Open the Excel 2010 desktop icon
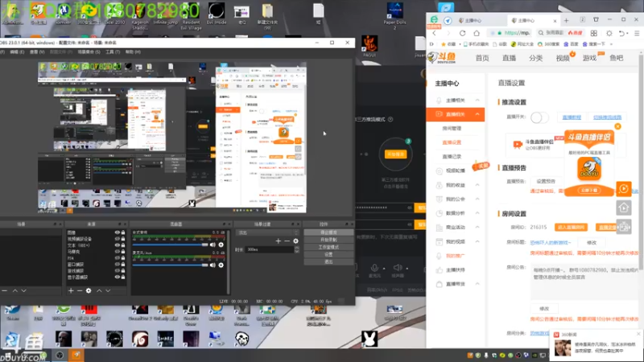 (114, 14)
